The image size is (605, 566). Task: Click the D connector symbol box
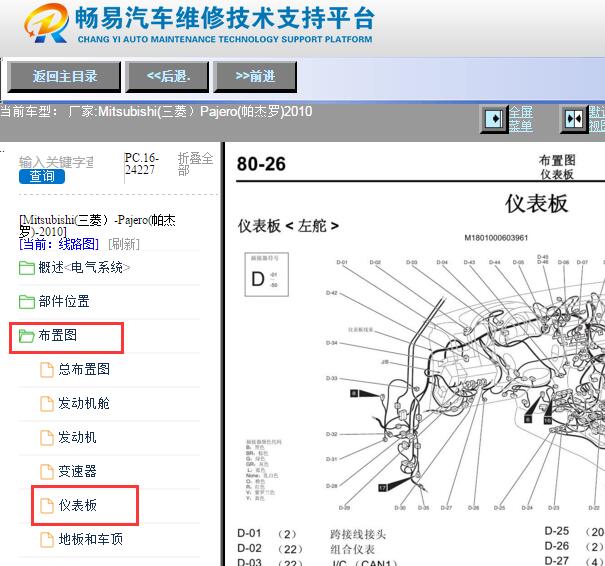tap(267, 275)
